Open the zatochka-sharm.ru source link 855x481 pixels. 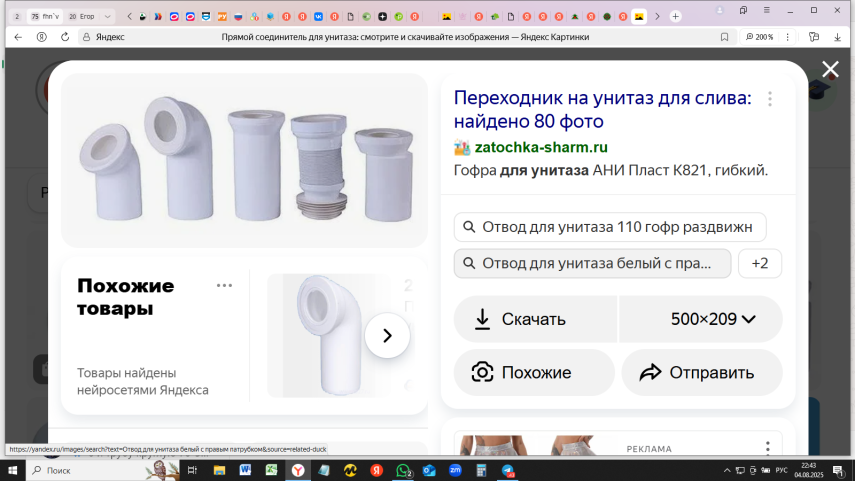coord(541,147)
